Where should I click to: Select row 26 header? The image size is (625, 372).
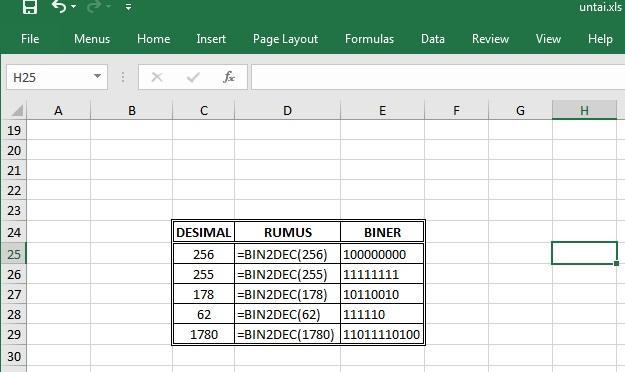click(14, 274)
